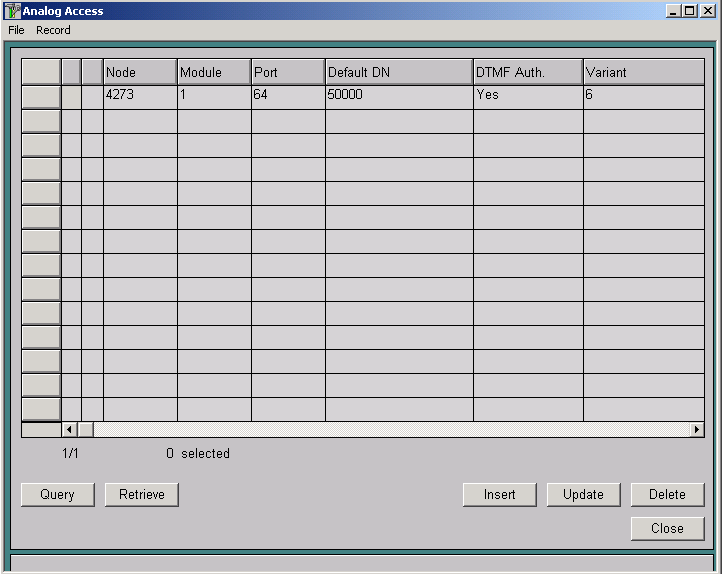Select the Node cell containing 4273
The width and height of the screenshot is (722, 574).
(140, 96)
